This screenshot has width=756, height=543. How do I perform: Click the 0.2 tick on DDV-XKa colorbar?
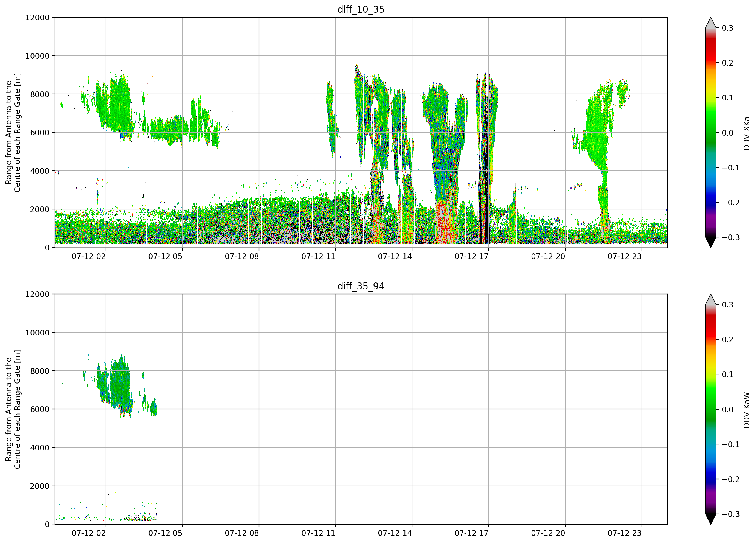728,63
